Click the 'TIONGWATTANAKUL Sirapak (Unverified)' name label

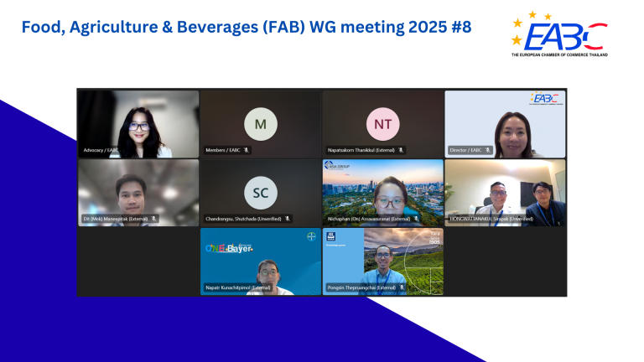pos(491,219)
